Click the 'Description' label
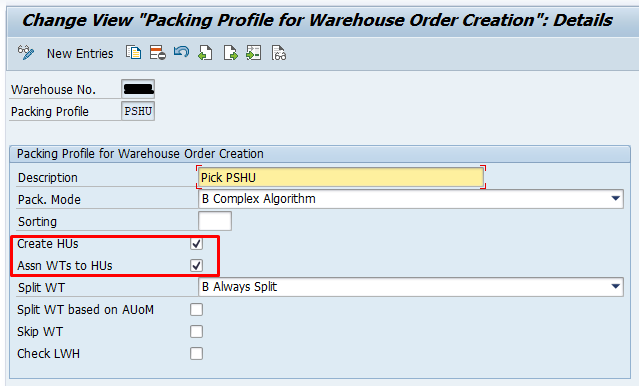 pos(48,178)
